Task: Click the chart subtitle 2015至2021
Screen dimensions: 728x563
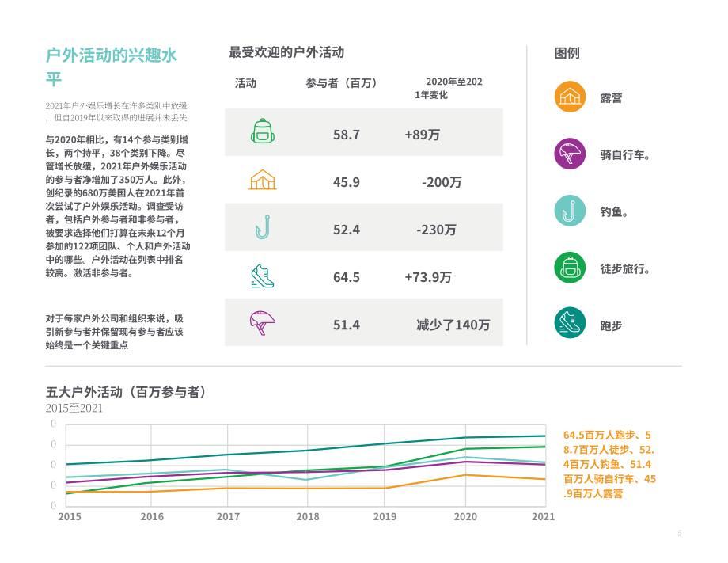Action: (74, 408)
